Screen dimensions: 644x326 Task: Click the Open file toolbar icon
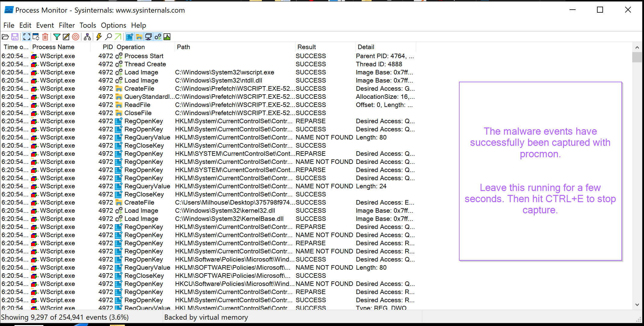tap(5, 37)
